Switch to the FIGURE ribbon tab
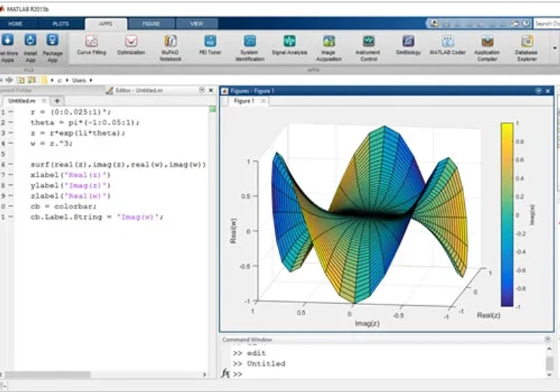 pos(151,24)
